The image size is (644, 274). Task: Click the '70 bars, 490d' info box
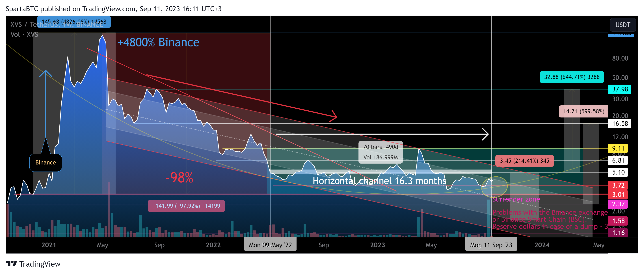(x=381, y=152)
